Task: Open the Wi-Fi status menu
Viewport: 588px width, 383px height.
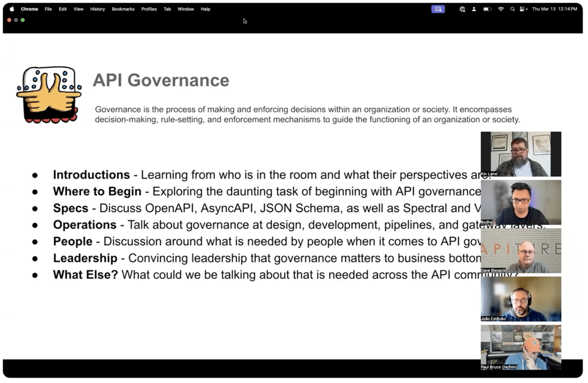Action: click(x=500, y=9)
